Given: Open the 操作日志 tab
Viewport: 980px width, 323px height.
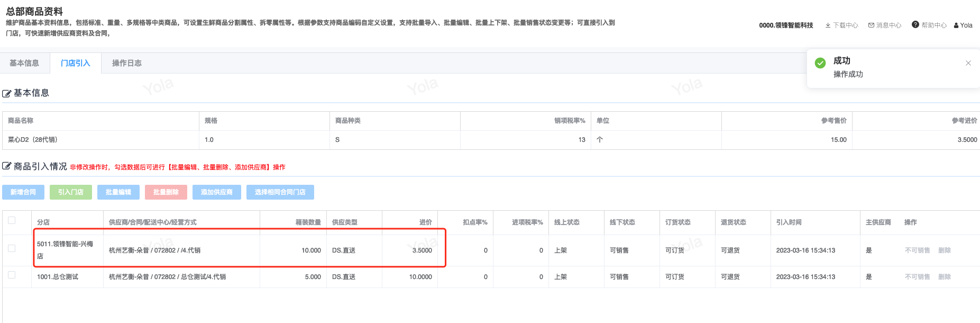Looking at the screenshot, I should pos(127,63).
